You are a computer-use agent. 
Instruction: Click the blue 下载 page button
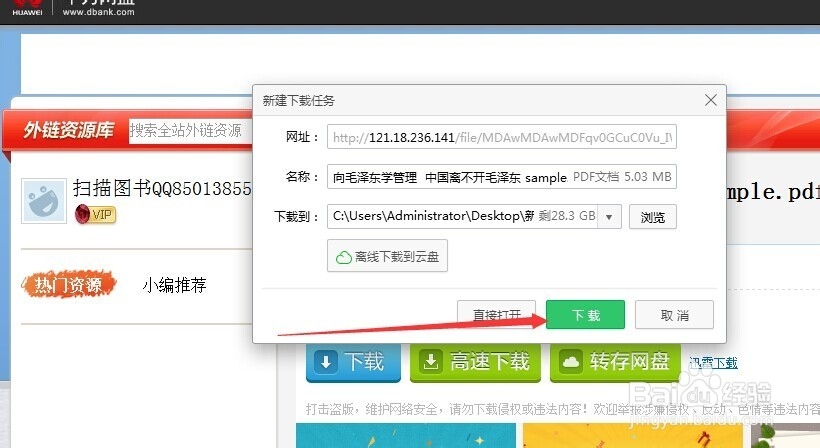(353, 362)
